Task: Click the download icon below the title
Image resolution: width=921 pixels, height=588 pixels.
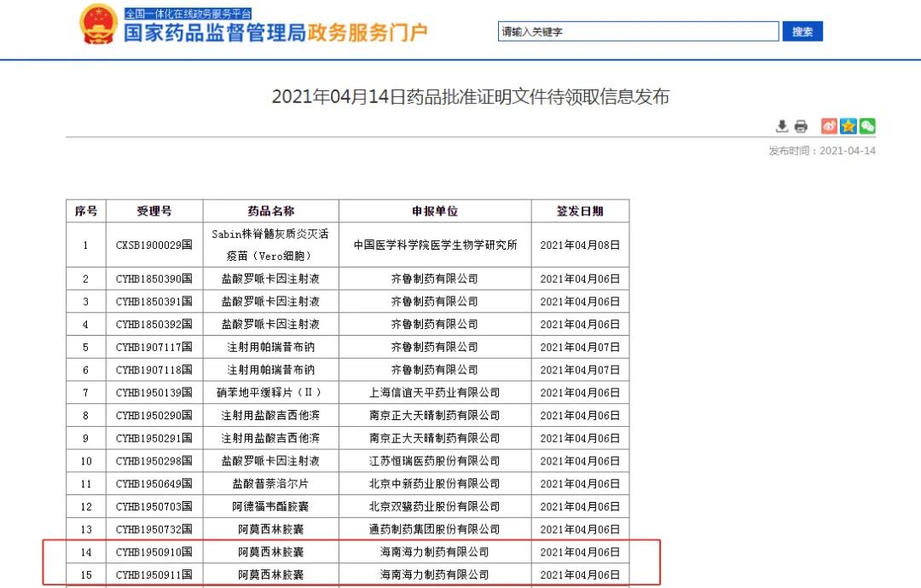Action: (781, 126)
